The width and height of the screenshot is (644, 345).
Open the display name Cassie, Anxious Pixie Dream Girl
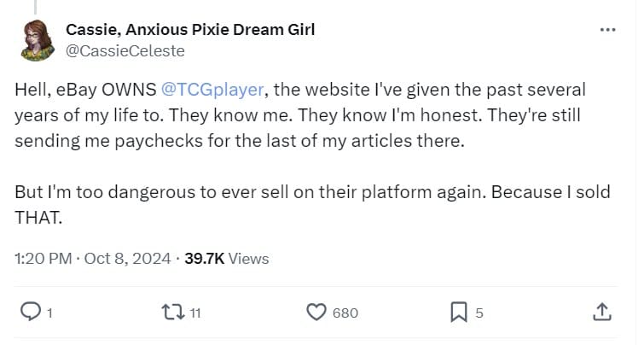(190, 30)
